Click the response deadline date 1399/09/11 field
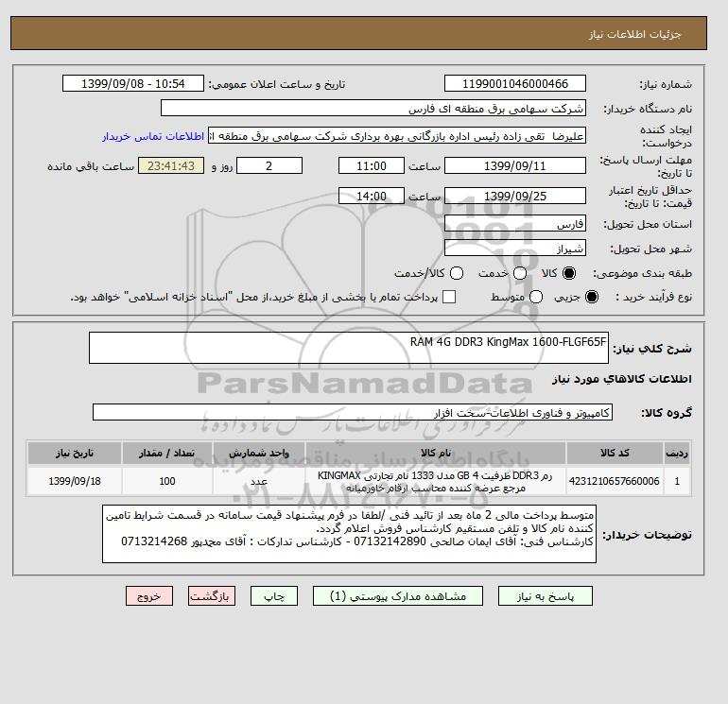 tap(515, 165)
